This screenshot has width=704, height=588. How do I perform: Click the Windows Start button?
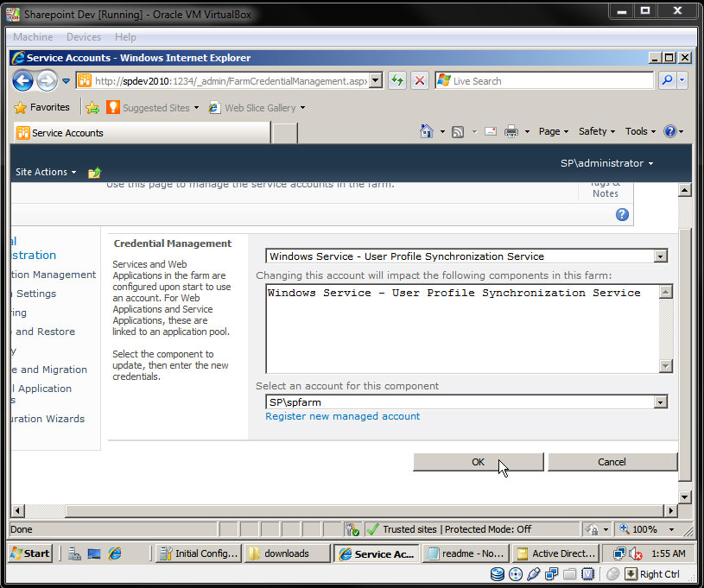pyautogui.click(x=30, y=553)
